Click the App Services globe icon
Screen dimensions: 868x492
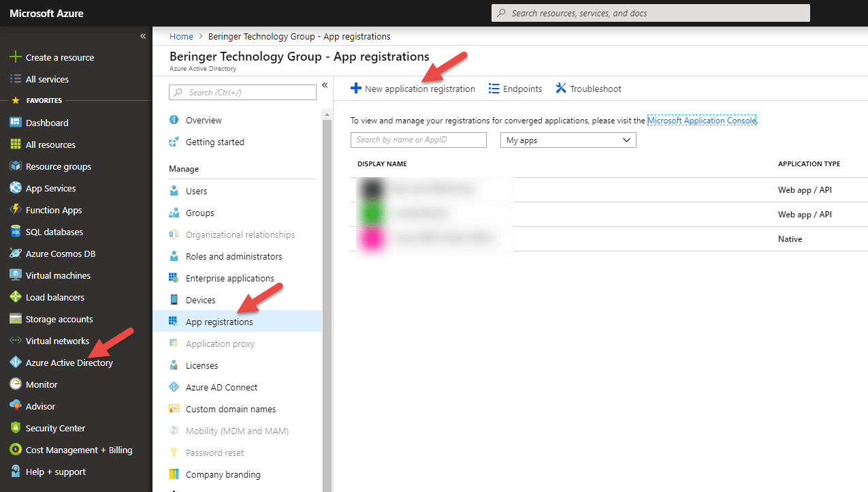pyautogui.click(x=16, y=188)
